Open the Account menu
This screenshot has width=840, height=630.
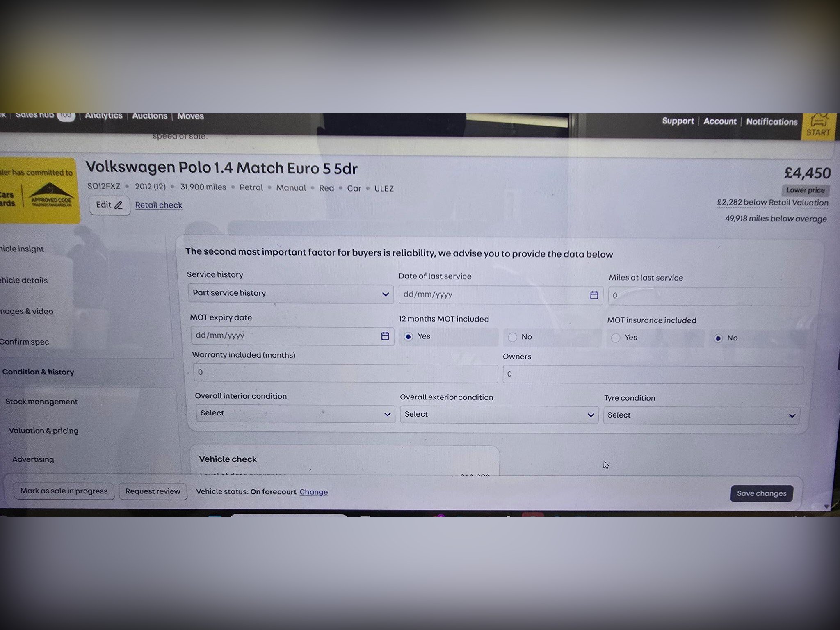pos(720,121)
